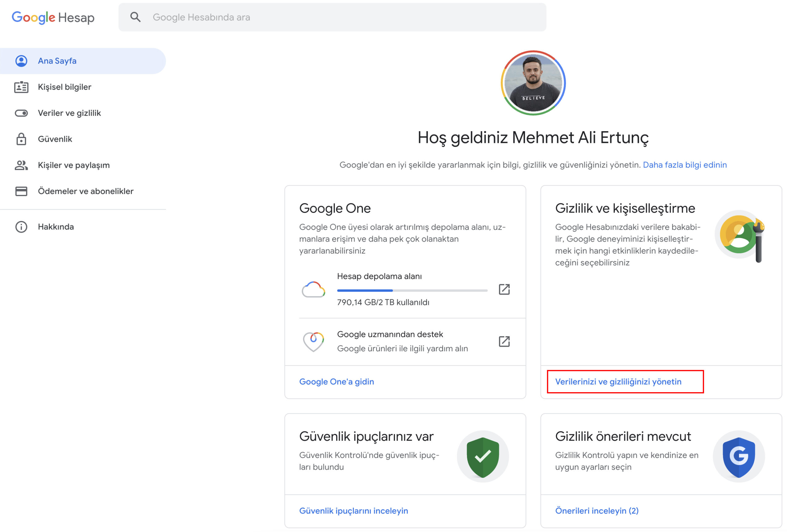Open Hesap depolama alanı external link icon
Viewport: 787px width, 532px height.
pyautogui.click(x=504, y=289)
